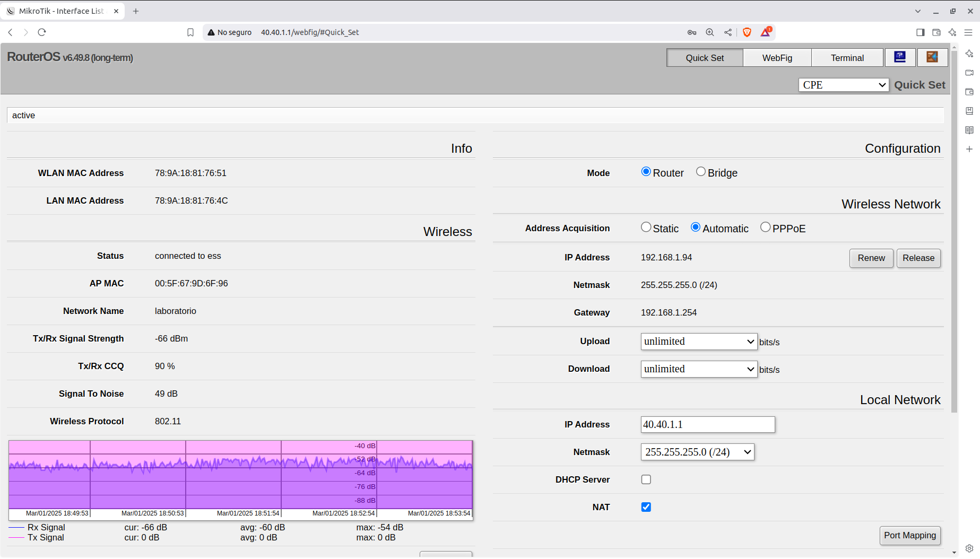980x559 pixels.
Task: Click the zoom magnifier icon in address bar
Action: 710,32
